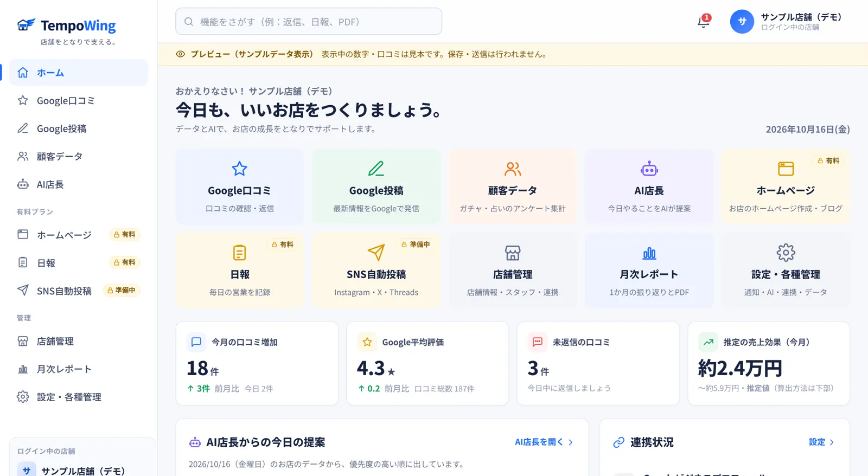The height and width of the screenshot is (476, 868).
Task: Open the paid ホームページ sidebar item
Action: [79, 235]
